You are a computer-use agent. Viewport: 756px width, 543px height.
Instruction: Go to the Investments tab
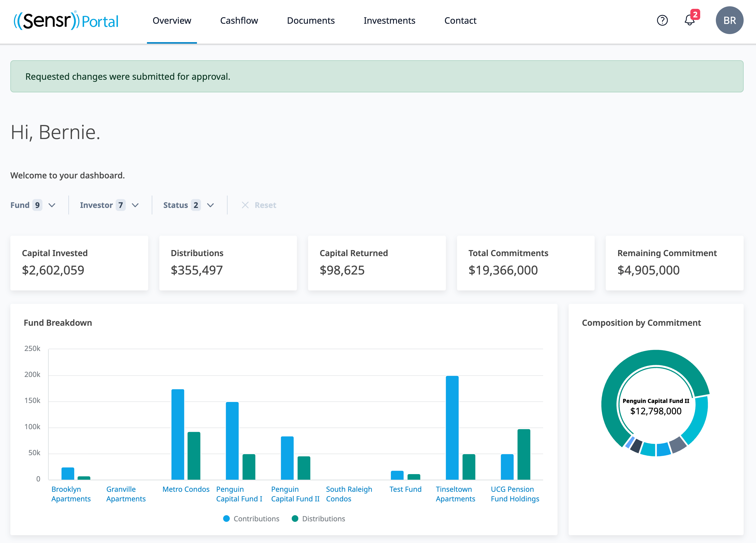click(x=389, y=21)
